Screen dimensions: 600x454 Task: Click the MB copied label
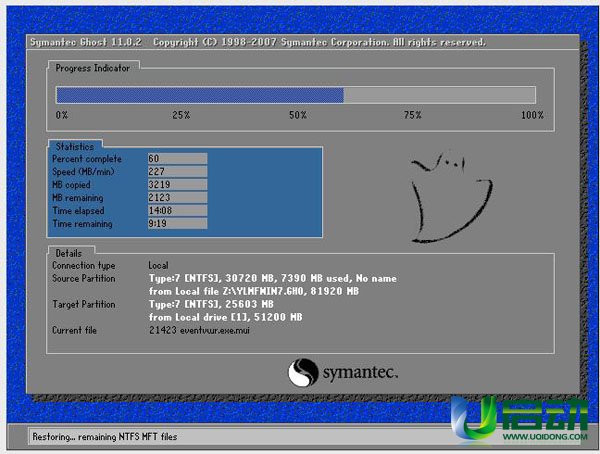71,185
